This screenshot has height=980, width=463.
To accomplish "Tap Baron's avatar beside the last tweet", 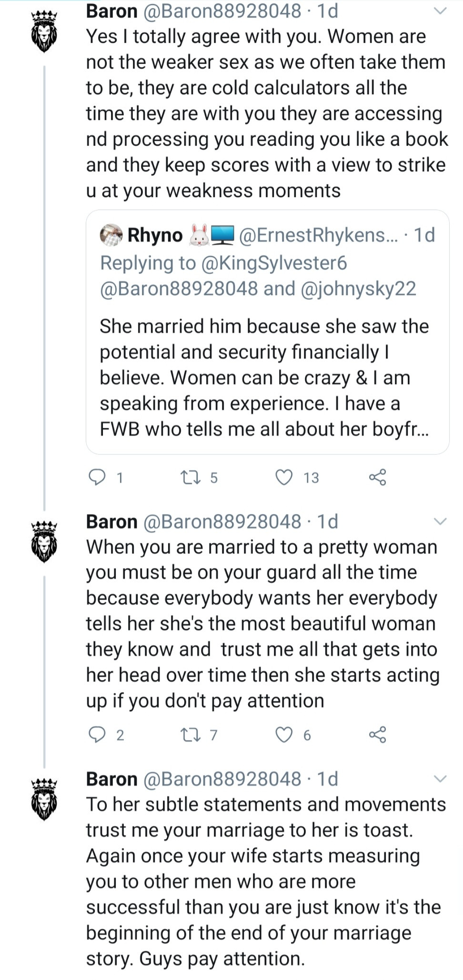I will point(44,800).
